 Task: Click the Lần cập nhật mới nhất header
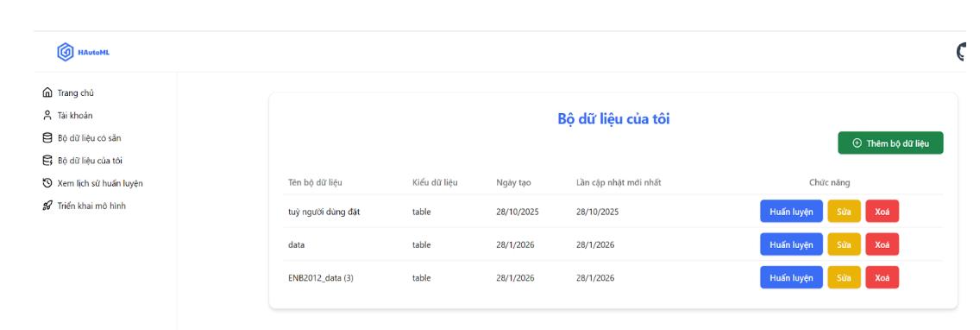[619, 183]
